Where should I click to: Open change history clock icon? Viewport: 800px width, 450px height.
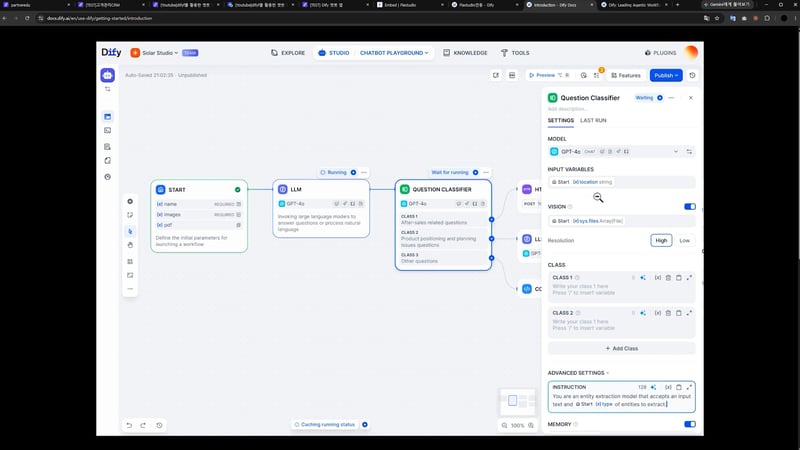coord(159,425)
